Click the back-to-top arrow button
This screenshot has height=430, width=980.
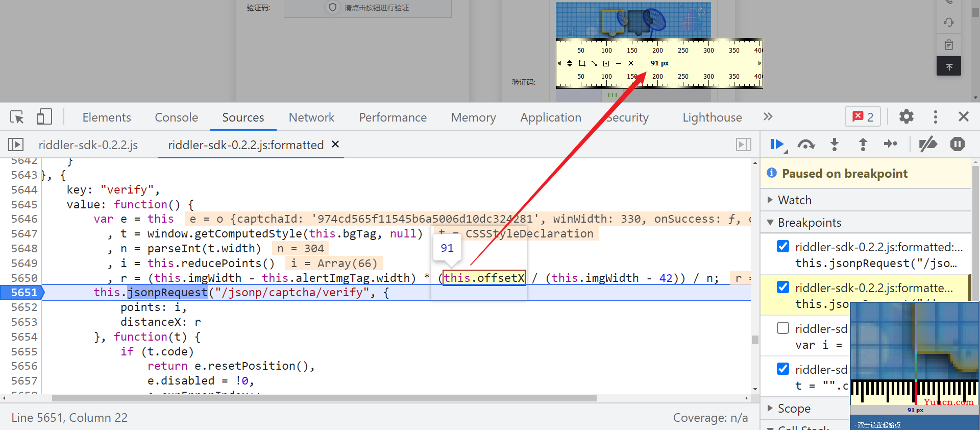[x=949, y=66]
